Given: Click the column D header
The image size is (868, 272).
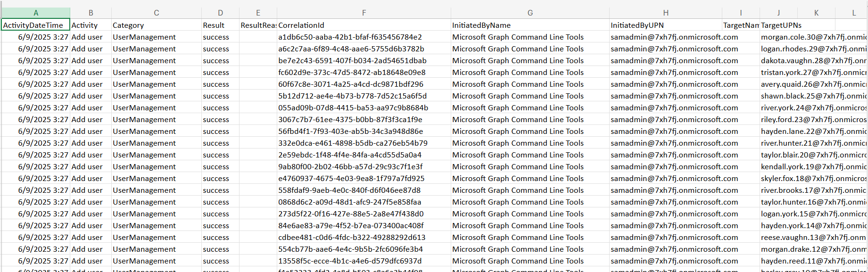Looking at the screenshot, I should (x=220, y=13).
